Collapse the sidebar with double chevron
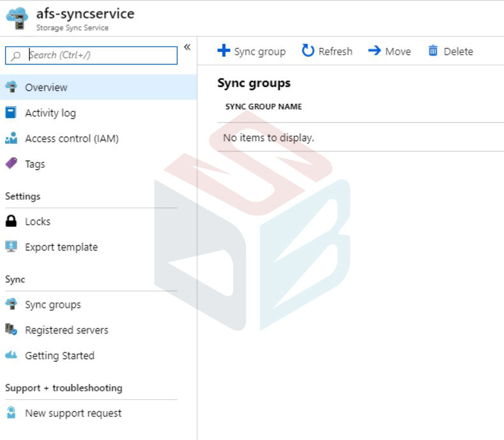 pyautogui.click(x=187, y=47)
